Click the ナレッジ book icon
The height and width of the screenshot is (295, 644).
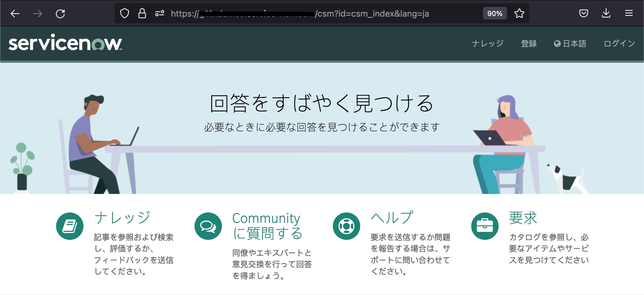click(70, 226)
